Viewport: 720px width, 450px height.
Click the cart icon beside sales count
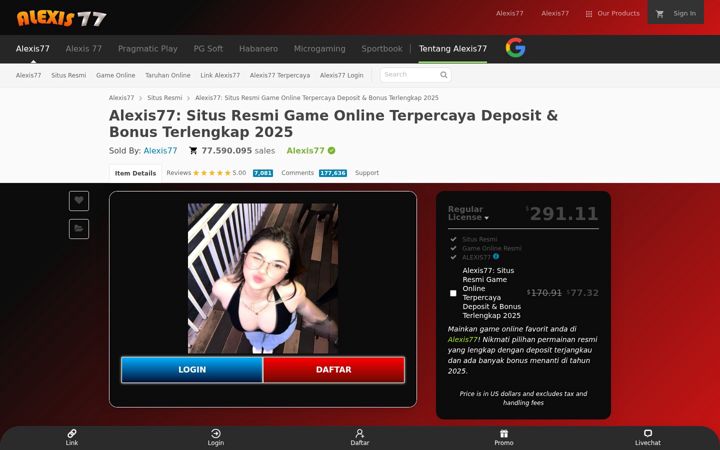coord(193,151)
